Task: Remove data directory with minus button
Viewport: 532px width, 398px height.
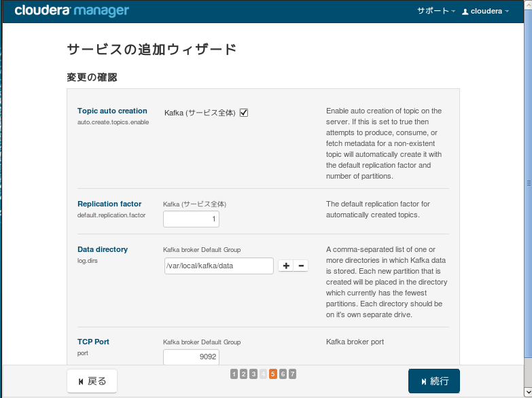Action: [x=301, y=266]
